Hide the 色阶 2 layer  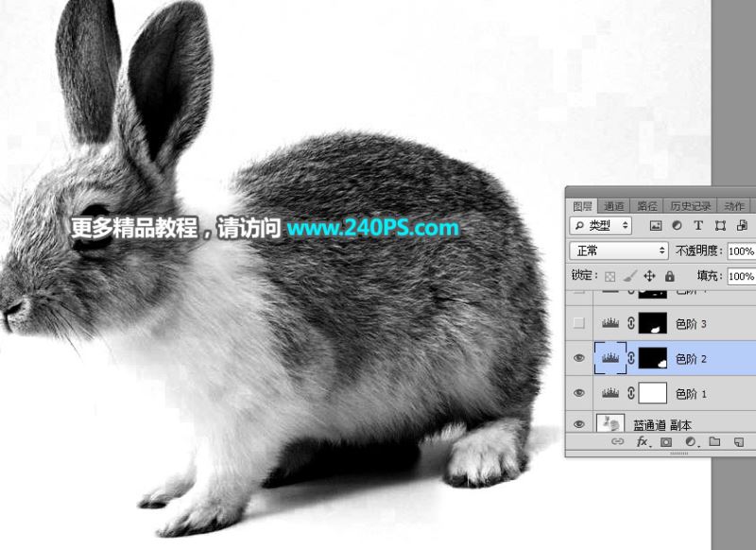(579, 358)
